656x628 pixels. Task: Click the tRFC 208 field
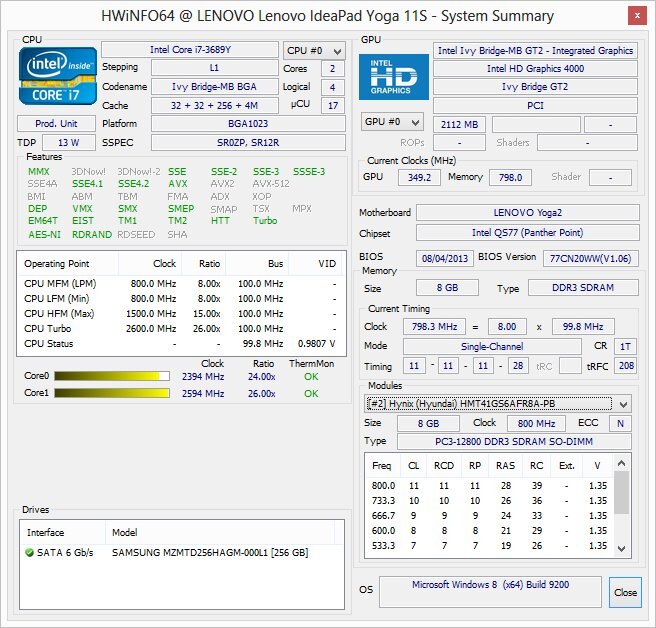tap(626, 366)
